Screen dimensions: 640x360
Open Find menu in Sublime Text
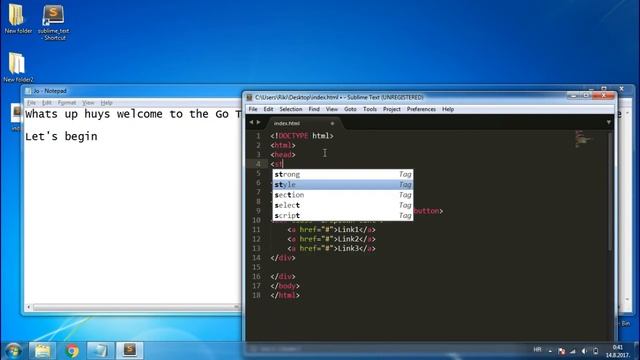pos(314,109)
